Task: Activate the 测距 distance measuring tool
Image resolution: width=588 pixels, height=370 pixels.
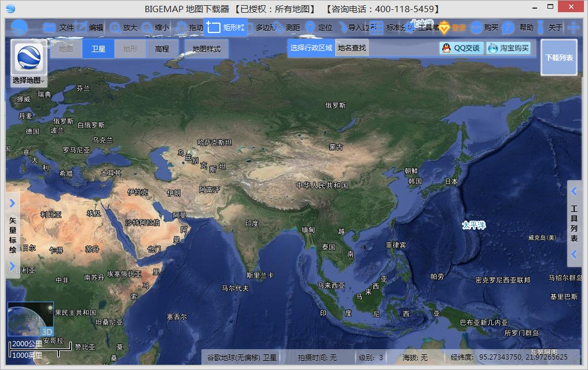Action: [289, 27]
